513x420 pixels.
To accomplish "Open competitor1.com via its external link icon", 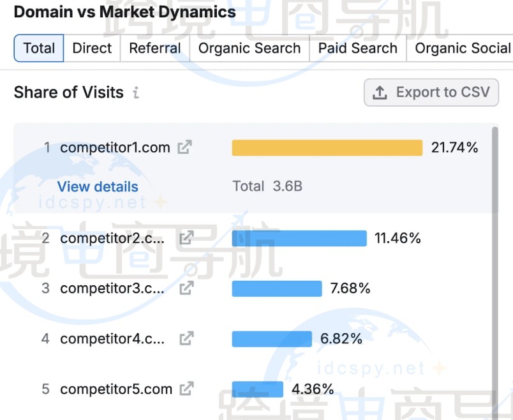I will click(184, 147).
